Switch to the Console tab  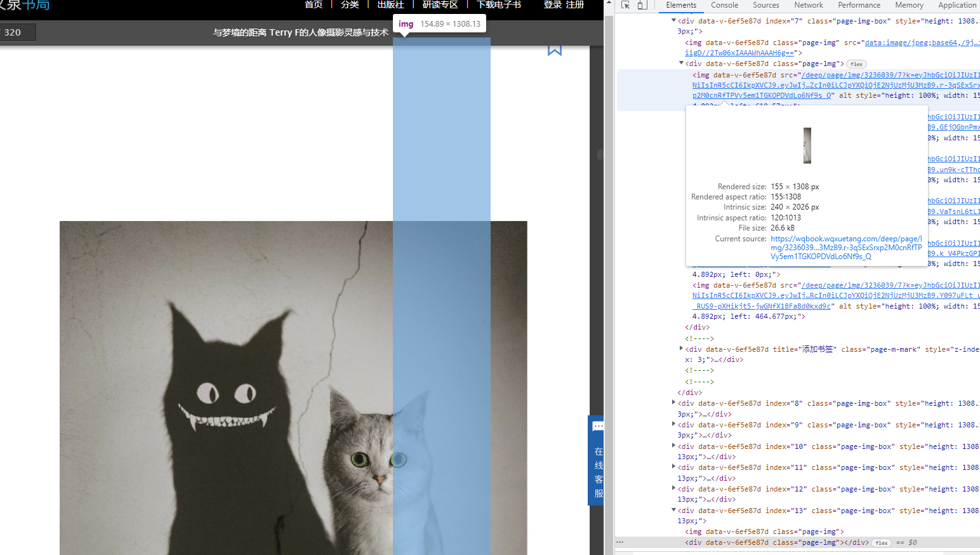[x=724, y=5]
